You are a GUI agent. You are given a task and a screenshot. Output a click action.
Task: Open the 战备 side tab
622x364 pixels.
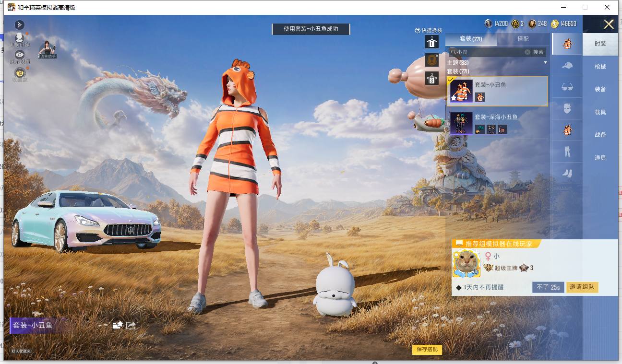(600, 135)
